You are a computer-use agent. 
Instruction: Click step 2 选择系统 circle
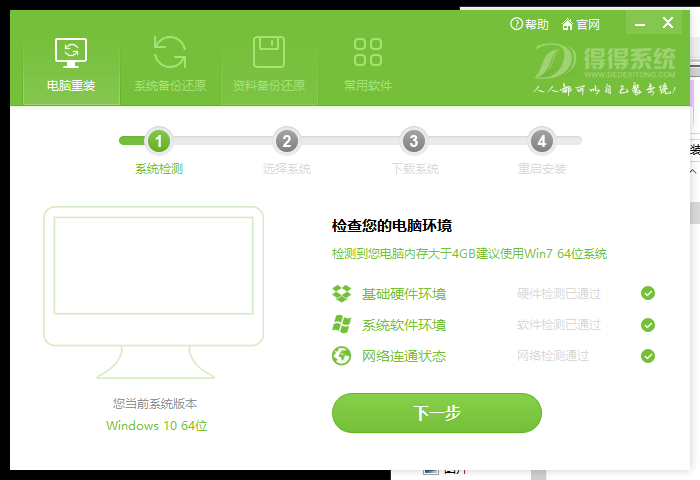287,141
